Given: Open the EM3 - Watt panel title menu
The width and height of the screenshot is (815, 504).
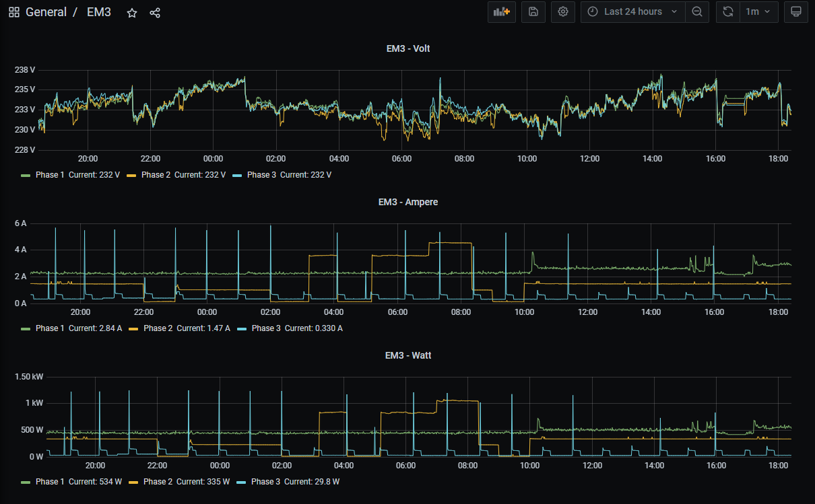Looking at the screenshot, I should (408, 355).
